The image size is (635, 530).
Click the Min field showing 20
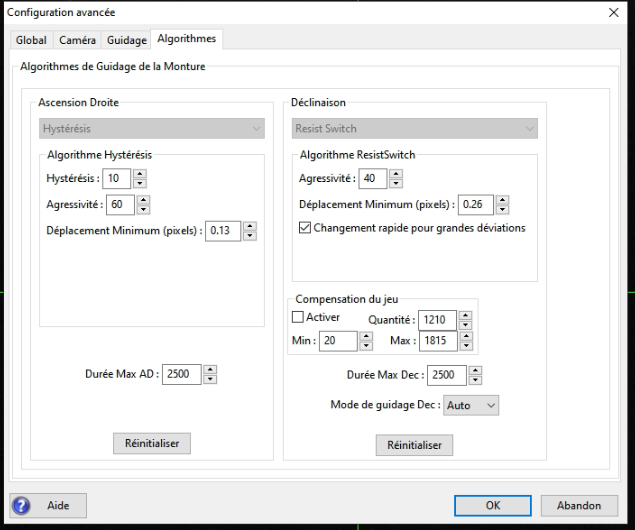tap(338, 341)
